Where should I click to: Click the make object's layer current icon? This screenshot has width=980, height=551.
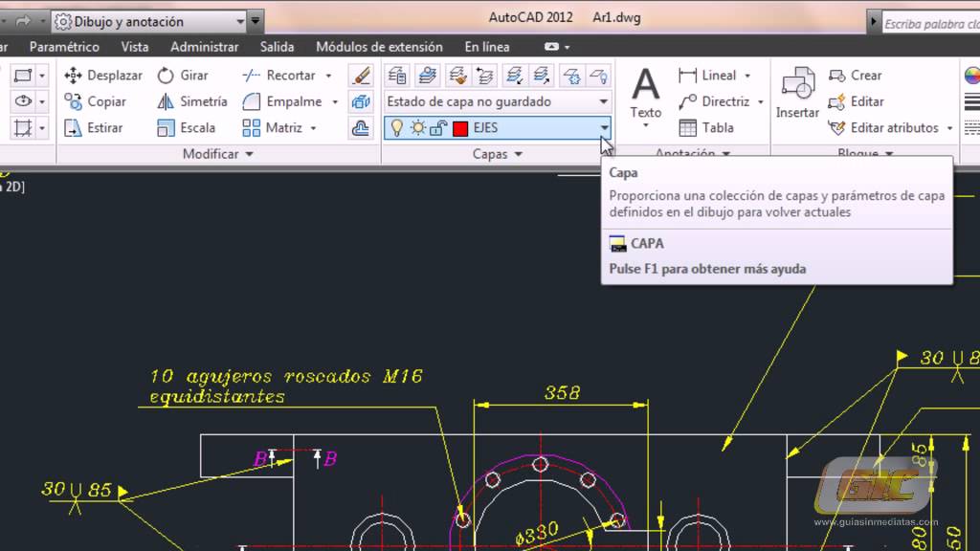tap(428, 76)
